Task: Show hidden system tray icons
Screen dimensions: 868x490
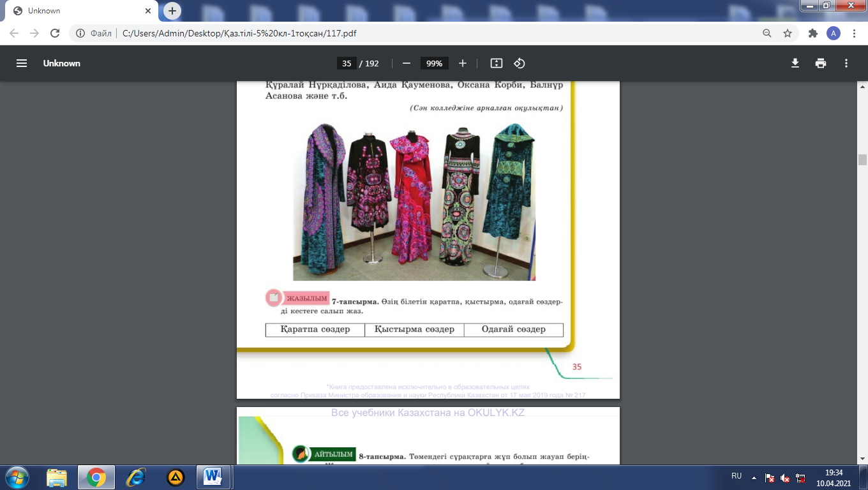Action: click(x=754, y=477)
